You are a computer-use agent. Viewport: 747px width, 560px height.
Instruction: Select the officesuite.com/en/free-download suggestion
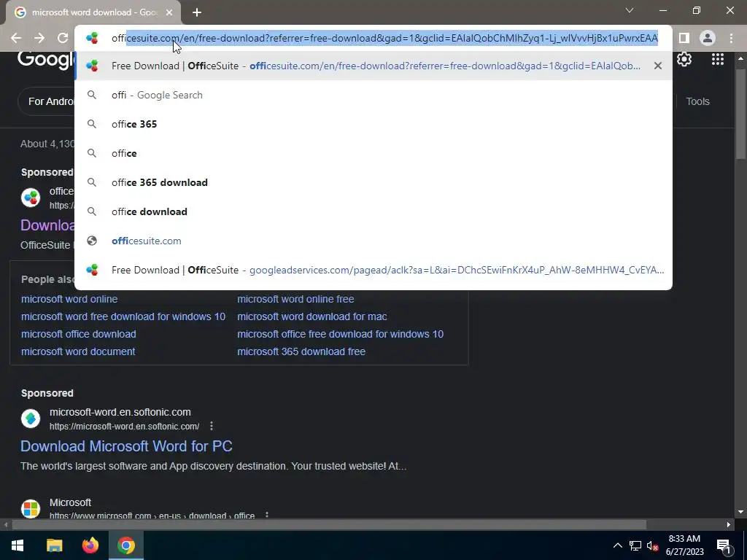coord(373,66)
